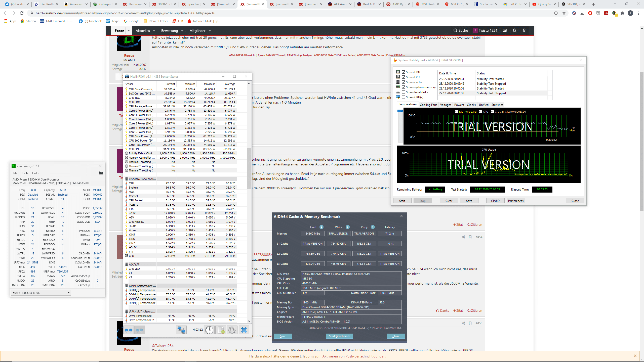Click Chrome address bar URL

pos(125,13)
